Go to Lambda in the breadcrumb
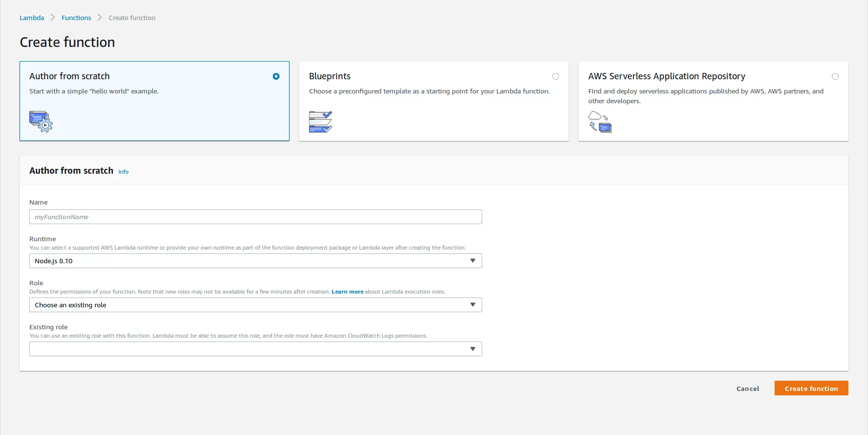This screenshot has height=435, width=868. pos(32,18)
